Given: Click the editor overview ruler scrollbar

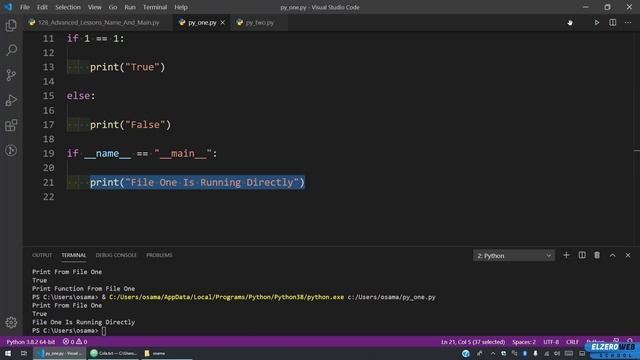Looking at the screenshot, I should 637,139.
